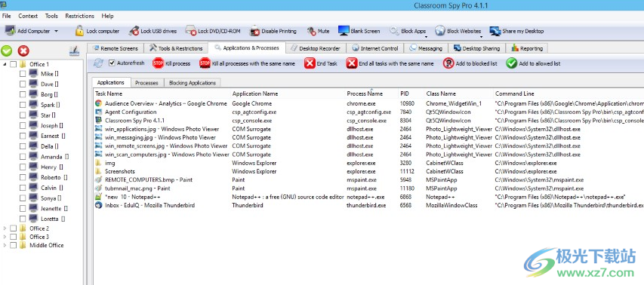Check the Office 2 group checkbox

pos(13,228)
